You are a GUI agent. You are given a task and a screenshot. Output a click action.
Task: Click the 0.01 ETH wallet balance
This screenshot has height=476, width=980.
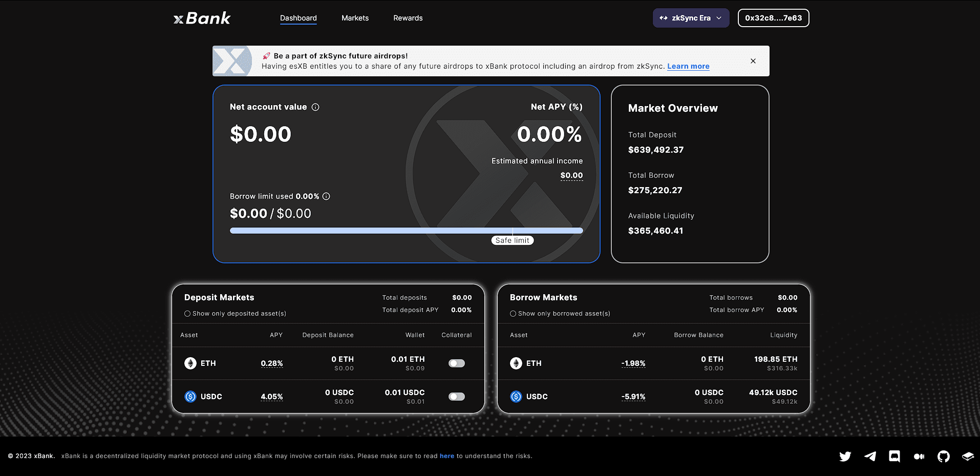408,359
